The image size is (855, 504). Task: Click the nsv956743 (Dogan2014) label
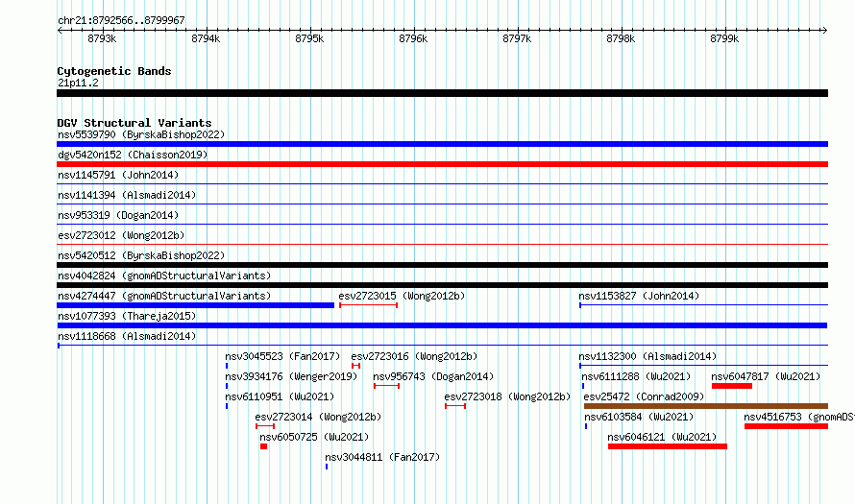[x=433, y=376]
